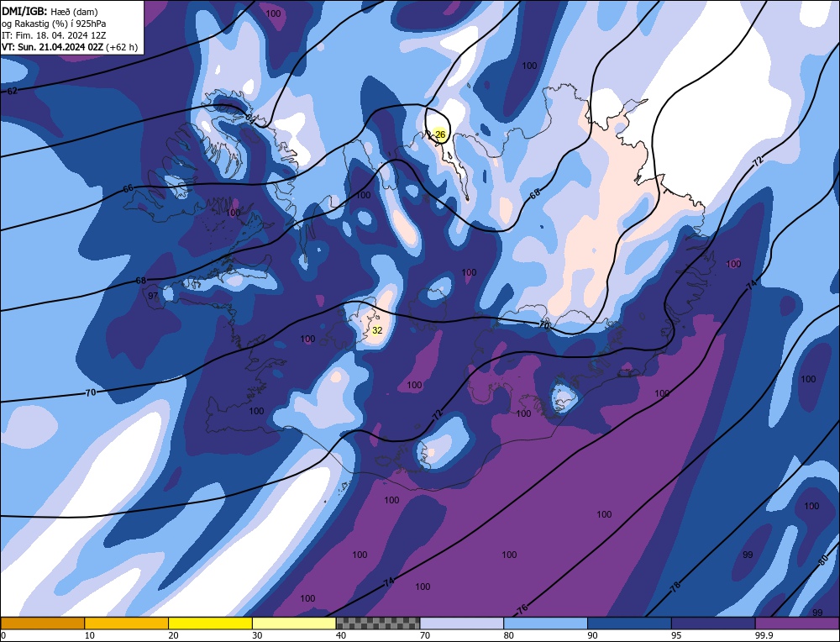
Task: Click the title text 'DMI/IGB: Hæð (dam)'
Action: pyautogui.click(x=50, y=11)
